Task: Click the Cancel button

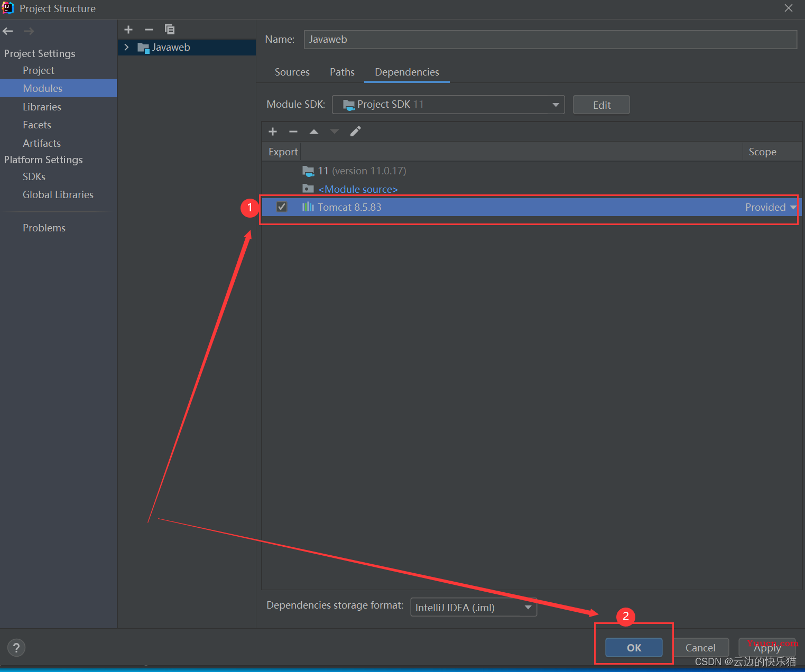Action: click(x=700, y=647)
